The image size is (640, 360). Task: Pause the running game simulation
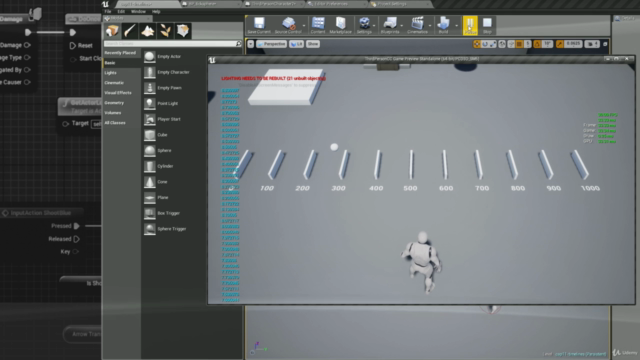pos(470,25)
